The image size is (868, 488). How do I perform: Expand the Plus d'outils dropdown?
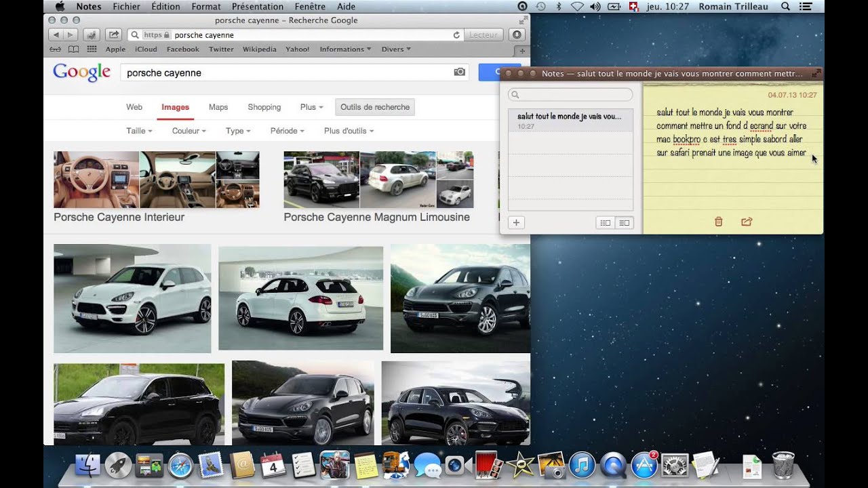tap(349, 131)
